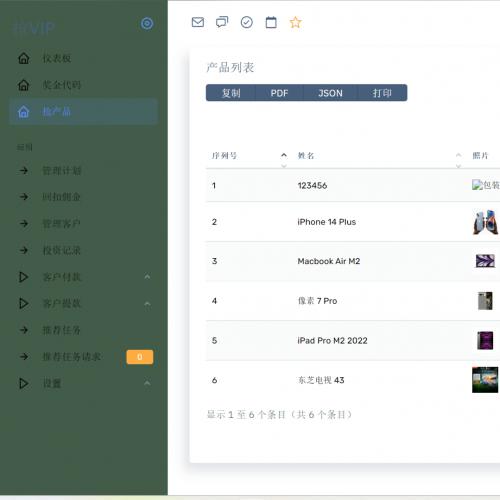The height and width of the screenshot is (500, 500).
Task: Click the 复制 copy button
Action: [231, 93]
